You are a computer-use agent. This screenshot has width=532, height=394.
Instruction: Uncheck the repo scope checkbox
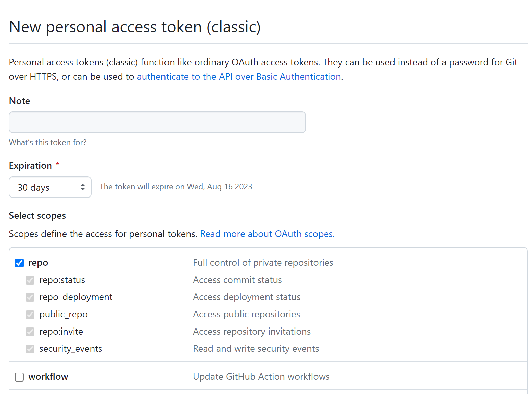tap(19, 263)
